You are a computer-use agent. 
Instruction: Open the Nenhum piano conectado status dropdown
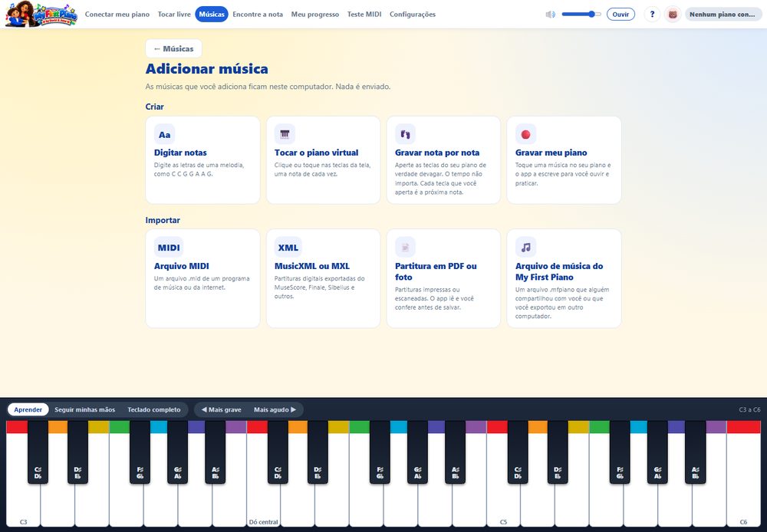click(723, 14)
